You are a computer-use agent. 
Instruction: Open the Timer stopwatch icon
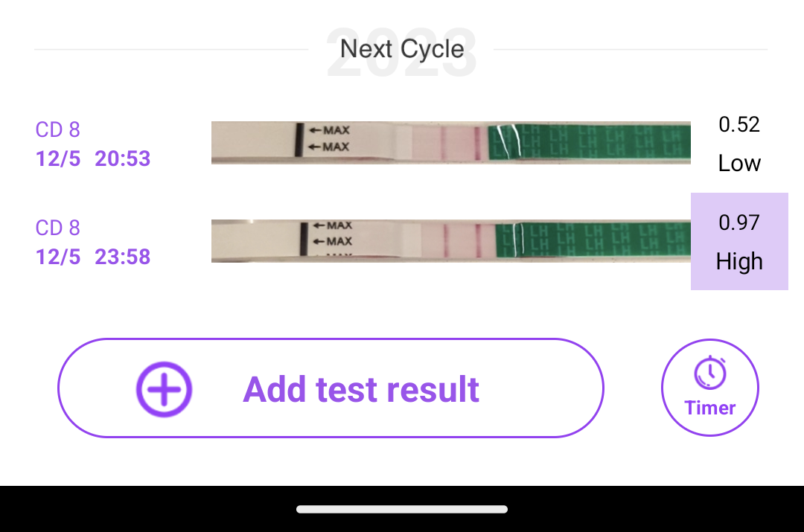pyautogui.click(x=709, y=373)
